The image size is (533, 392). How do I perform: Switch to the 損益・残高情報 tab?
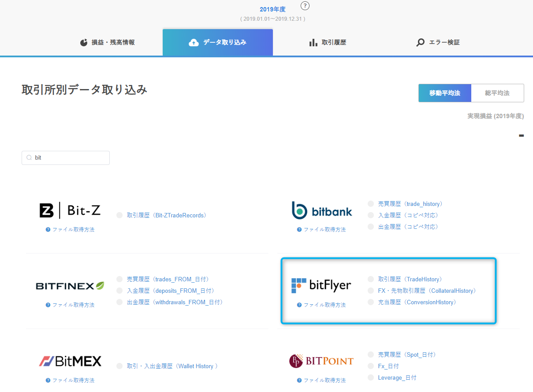click(107, 42)
